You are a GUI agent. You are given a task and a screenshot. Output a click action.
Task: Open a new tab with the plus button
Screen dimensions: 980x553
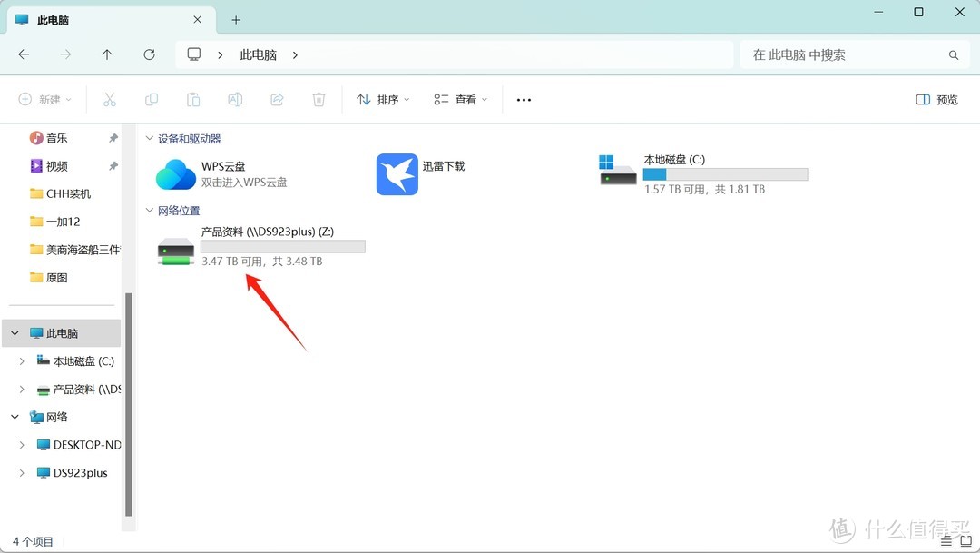point(234,19)
